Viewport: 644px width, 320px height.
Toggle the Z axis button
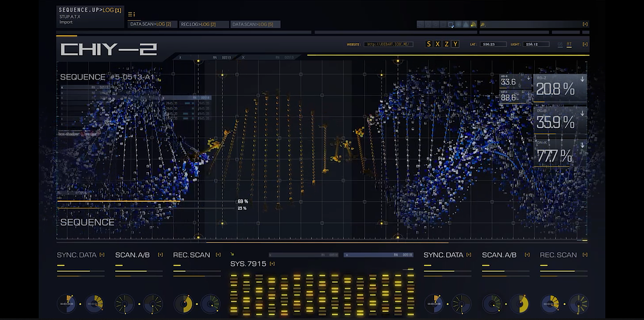pos(446,44)
